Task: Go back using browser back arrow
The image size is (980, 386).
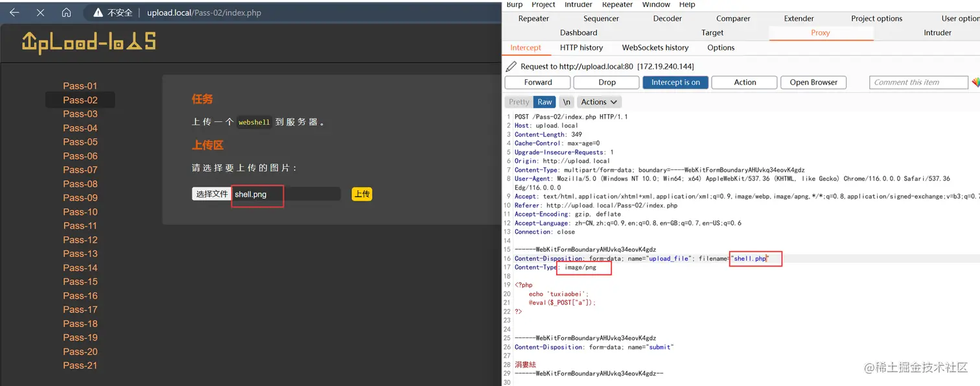Action: (14, 12)
